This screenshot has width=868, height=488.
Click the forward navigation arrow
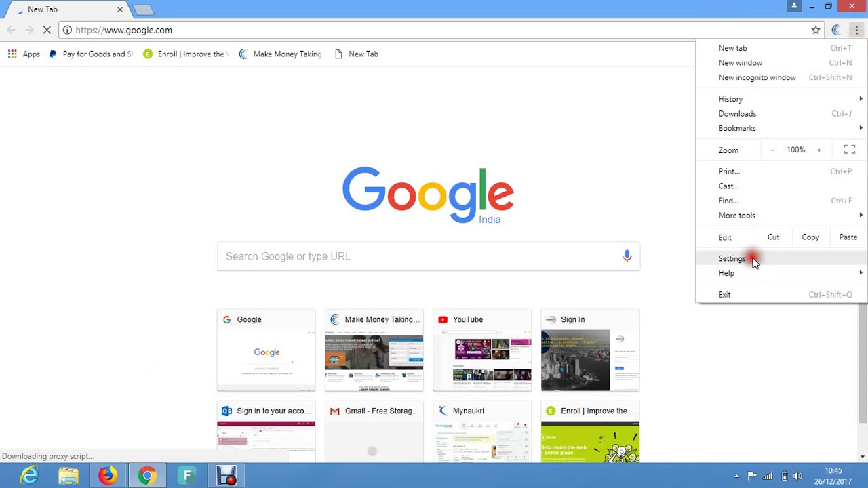pyautogui.click(x=29, y=30)
